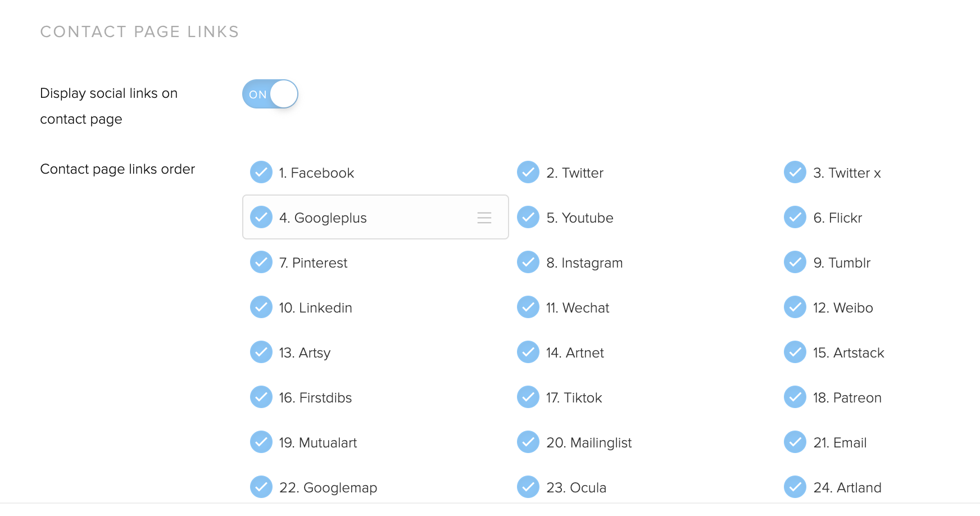Turn off Display social links toggle
Viewport: 980px width, 516px height.
pyautogui.click(x=270, y=94)
